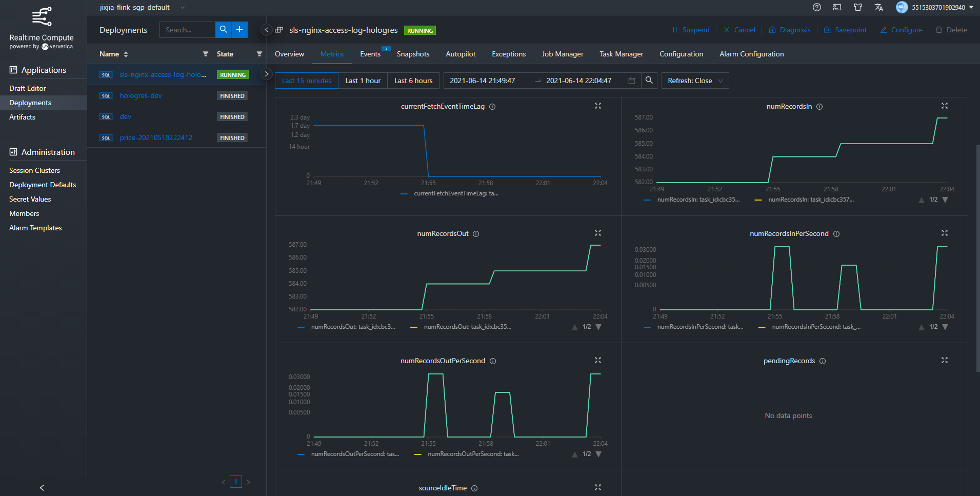Click the start time 2021-06-14 21:49:47 field
Screen dimensions: 980x496
click(483, 81)
